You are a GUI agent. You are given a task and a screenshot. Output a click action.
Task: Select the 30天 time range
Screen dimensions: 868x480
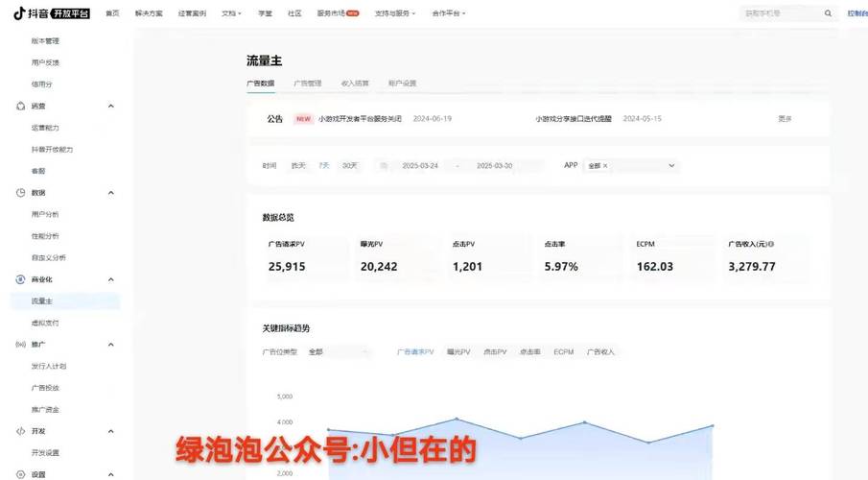tap(350, 166)
